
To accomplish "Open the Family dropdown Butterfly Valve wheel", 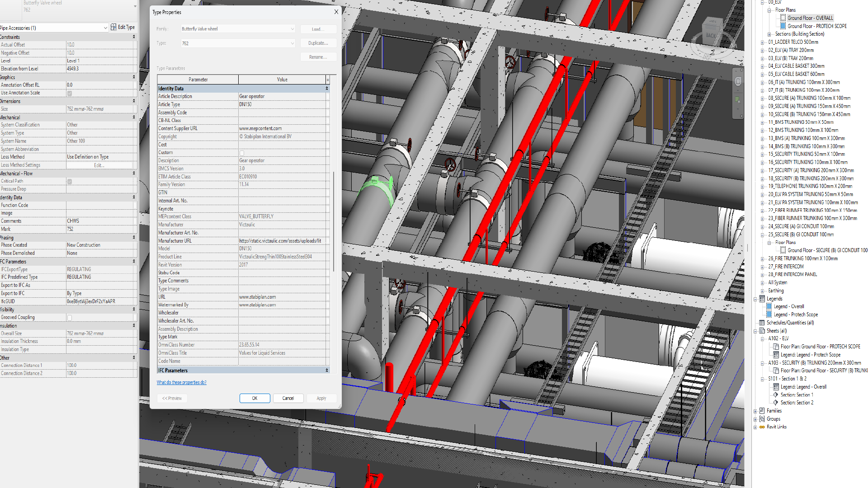I will (x=238, y=29).
